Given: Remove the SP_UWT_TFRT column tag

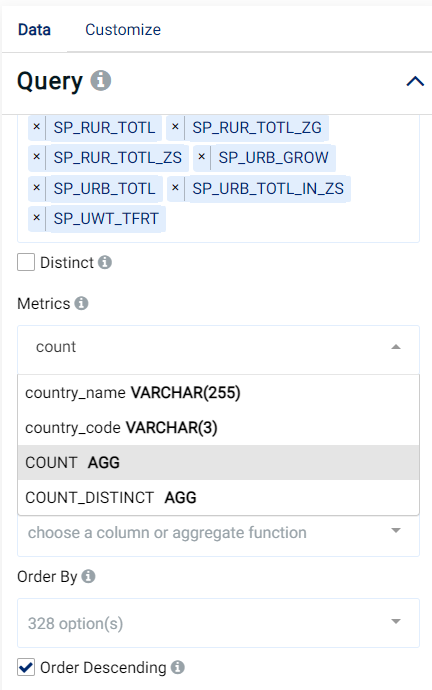Looking at the screenshot, I should [37, 218].
